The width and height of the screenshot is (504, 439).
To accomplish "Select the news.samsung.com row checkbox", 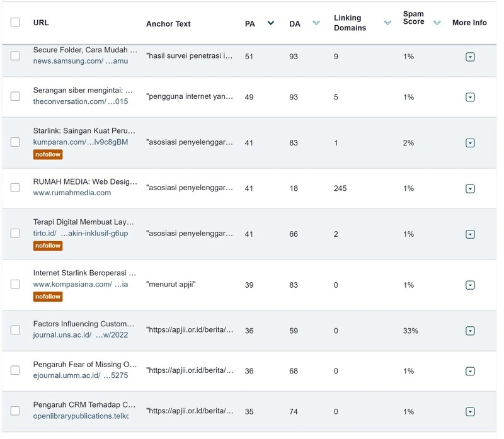I will [15, 56].
